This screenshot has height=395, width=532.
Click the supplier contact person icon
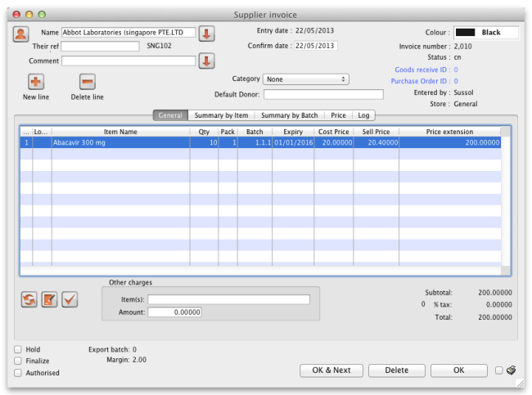pyautogui.click(x=21, y=34)
